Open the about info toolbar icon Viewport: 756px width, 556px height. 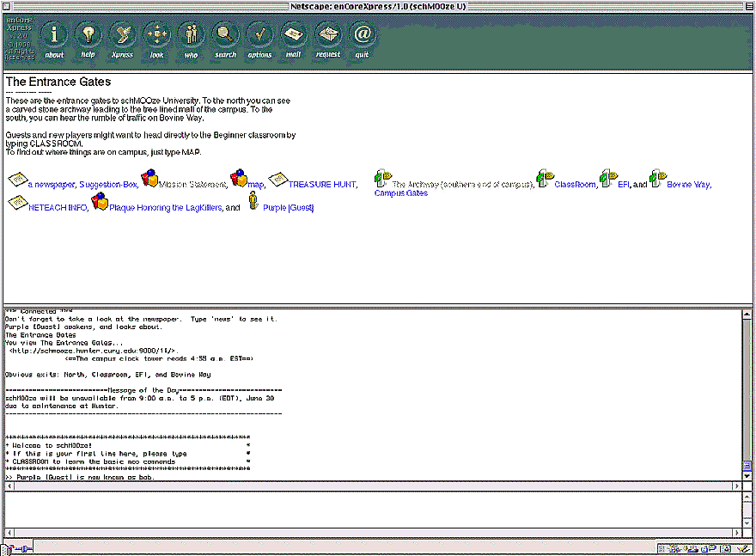tap(54, 35)
